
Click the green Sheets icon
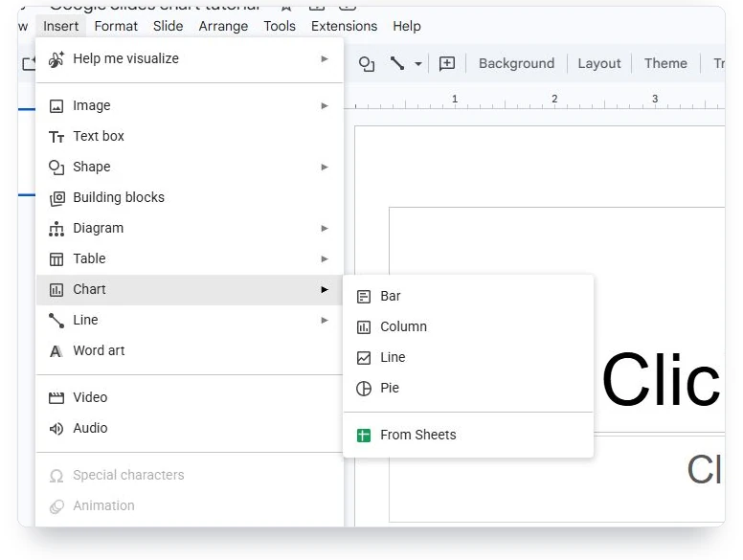tap(364, 436)
